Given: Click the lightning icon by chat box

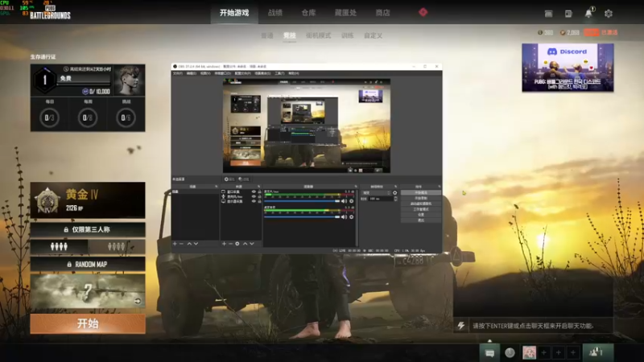Looking at the screenshot, I should [x=461, y=326].
